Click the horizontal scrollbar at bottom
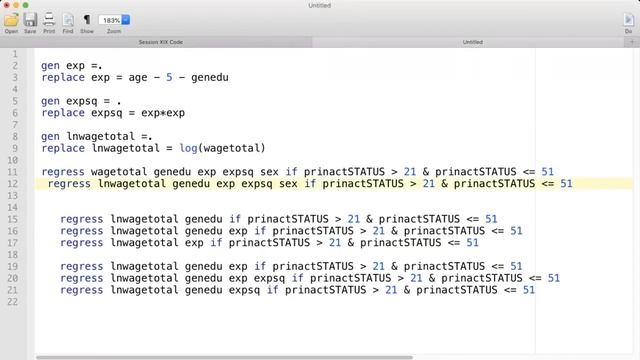Viewport: 640px width, 360px height. (x=224, y=358)
